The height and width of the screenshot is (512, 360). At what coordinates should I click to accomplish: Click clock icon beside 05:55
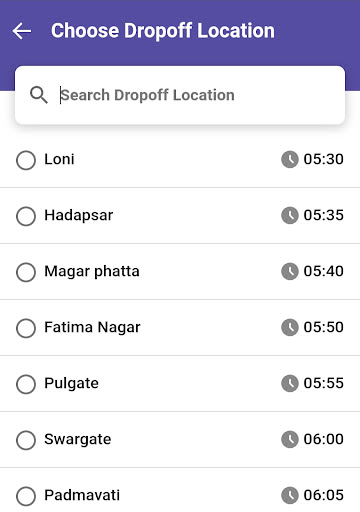pos(290,383)
